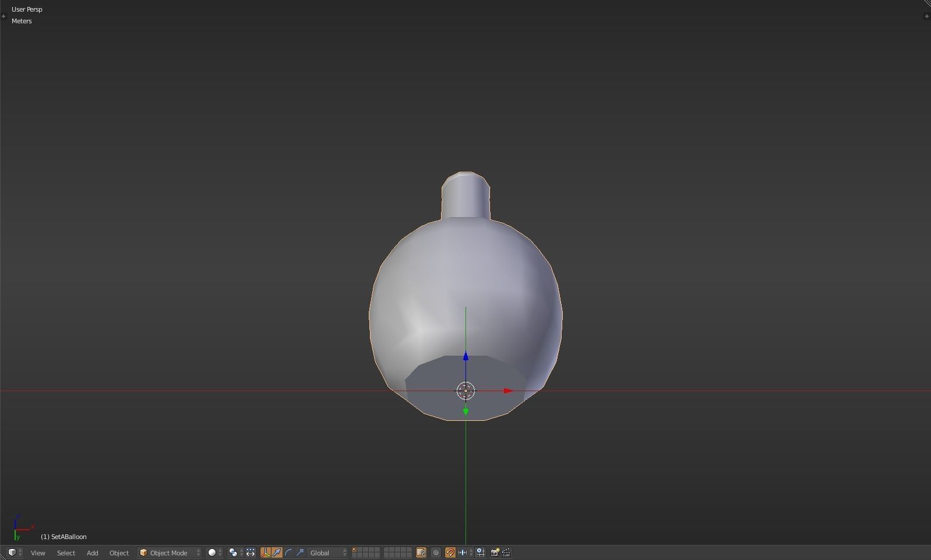Render OpenGL animation with clapper icon
Screen dimensions: 931x560
click(506, 552)
